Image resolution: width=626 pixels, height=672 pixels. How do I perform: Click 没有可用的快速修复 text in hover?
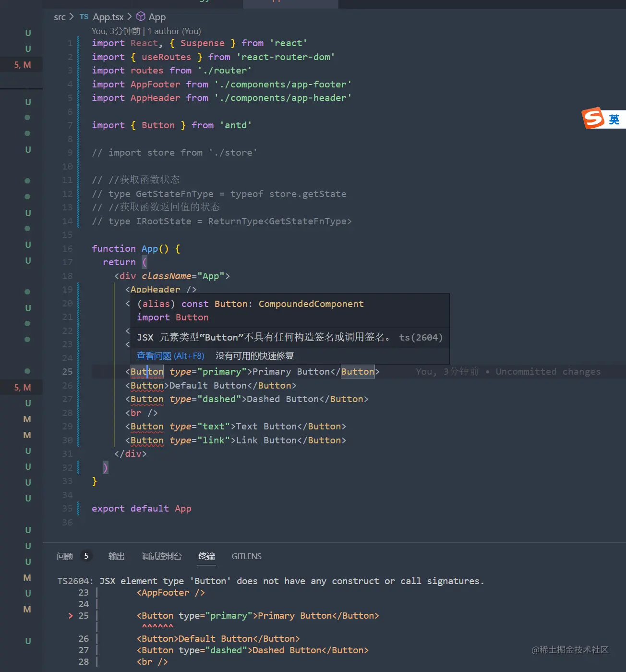tap(254, 356)
